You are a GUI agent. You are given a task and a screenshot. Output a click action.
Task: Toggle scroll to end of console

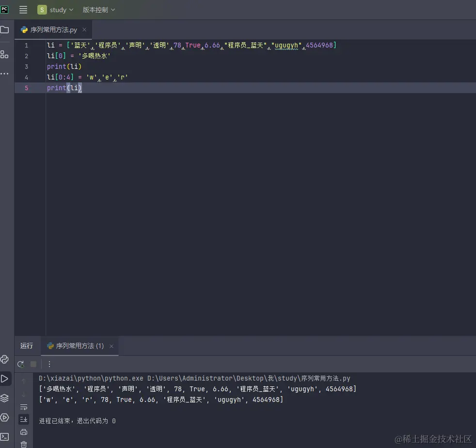pyautogui.click(x=24, y=419)
